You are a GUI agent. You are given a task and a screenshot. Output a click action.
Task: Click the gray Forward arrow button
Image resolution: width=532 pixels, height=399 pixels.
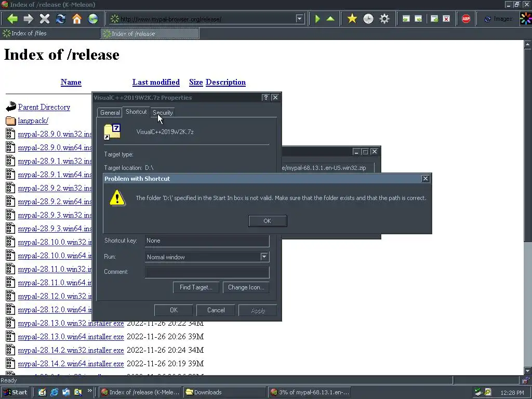point(29,19)
